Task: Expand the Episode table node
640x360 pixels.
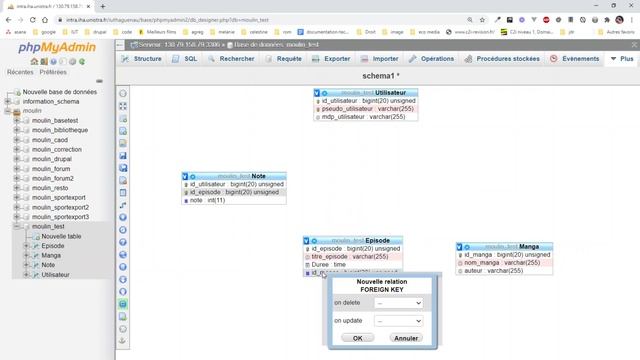Action: (x=27, y=246)
